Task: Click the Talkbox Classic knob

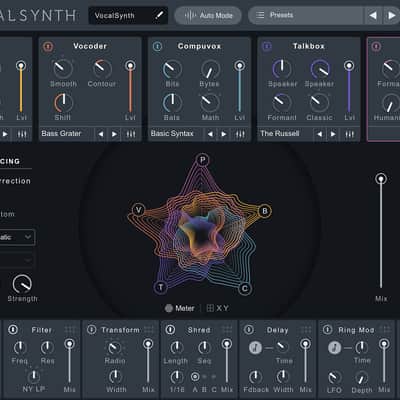Action: [x=319, y=103]
